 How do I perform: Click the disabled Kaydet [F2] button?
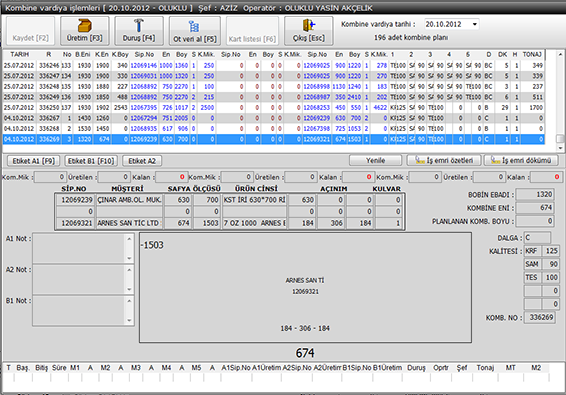point(30,31)
